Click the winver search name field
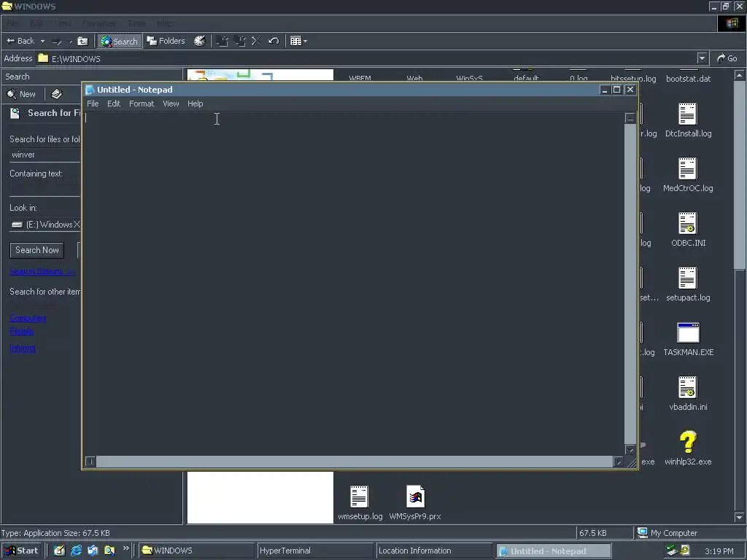Viewport: 747px width, 560px height. [x=45, y=155]
